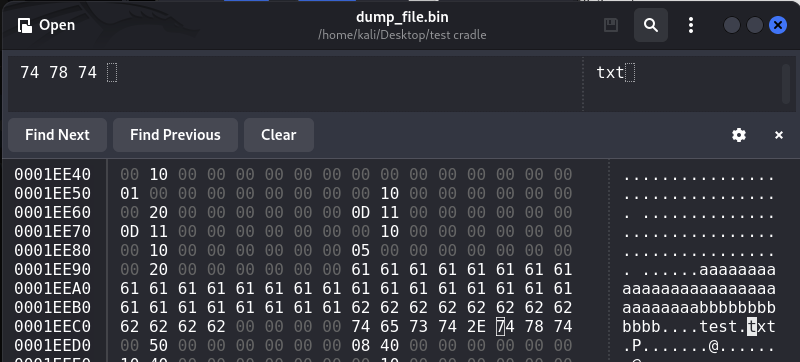
Task: Clear the search query
Action: [279, 135]
